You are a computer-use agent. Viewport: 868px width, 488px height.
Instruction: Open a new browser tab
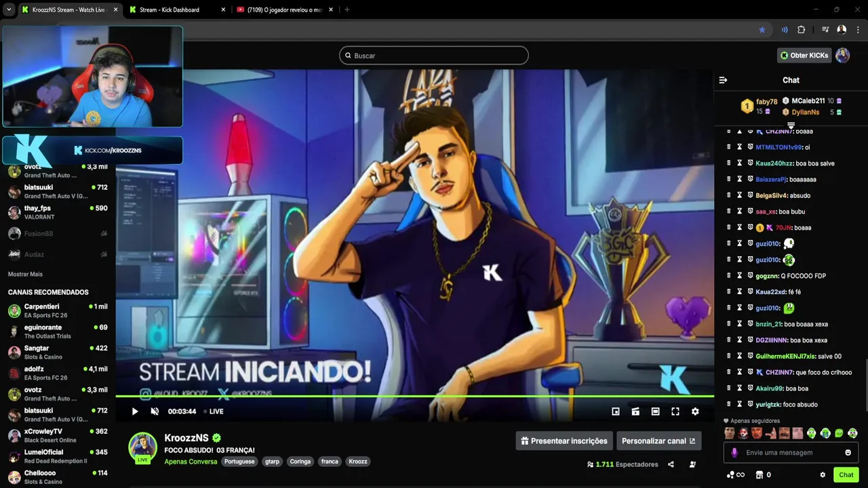(x=347, y=9)
